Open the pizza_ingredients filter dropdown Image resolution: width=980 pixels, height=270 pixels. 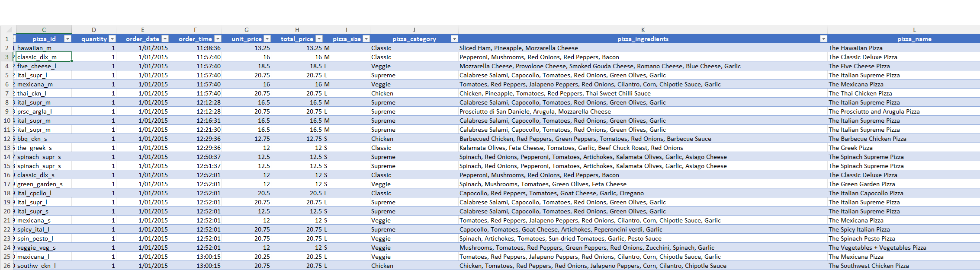(823, 39)
